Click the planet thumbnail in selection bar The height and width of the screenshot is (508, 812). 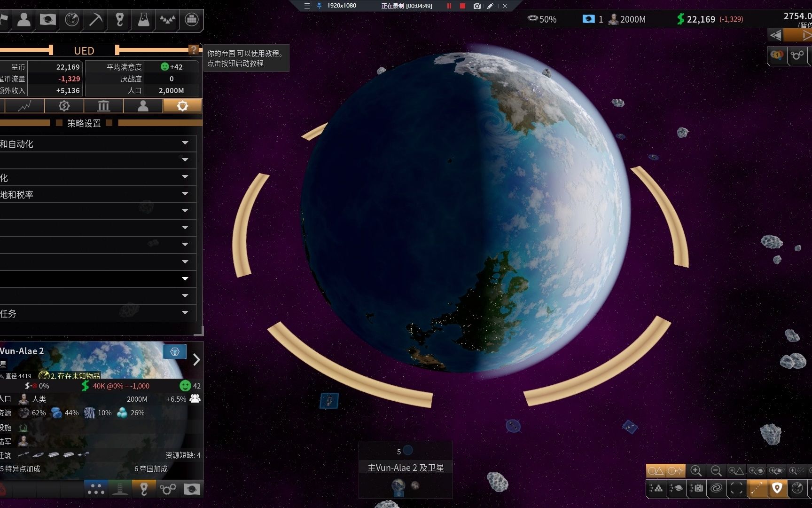tap(398, 486)
